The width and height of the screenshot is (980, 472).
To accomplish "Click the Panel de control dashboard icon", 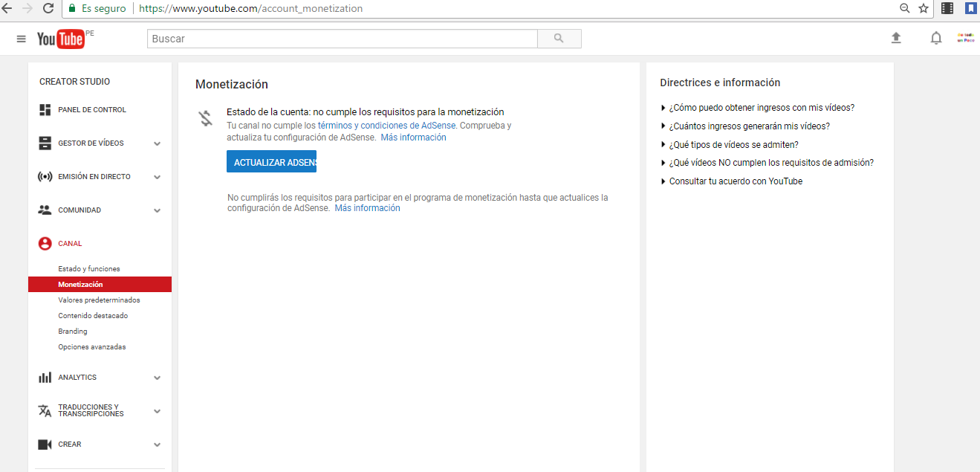I will point(45,110).
